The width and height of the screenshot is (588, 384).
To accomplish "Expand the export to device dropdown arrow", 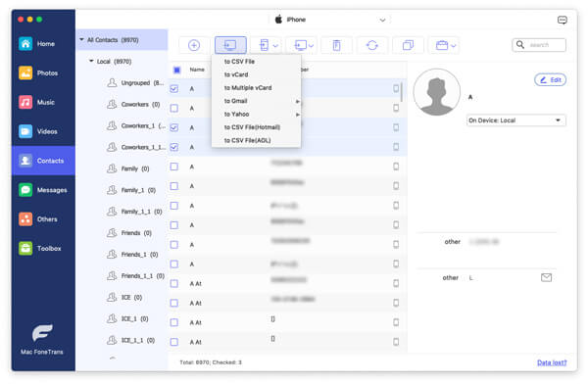I will (275, 46).
